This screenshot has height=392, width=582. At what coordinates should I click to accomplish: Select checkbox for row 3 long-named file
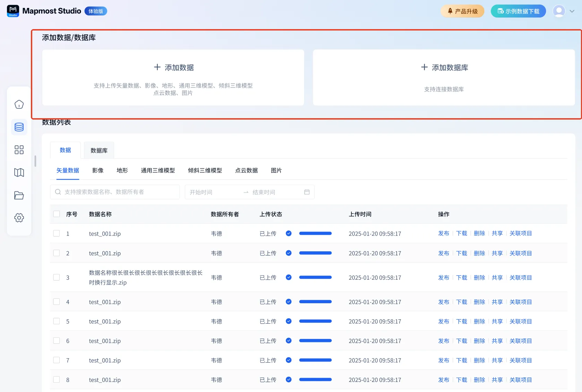(57, 277)
